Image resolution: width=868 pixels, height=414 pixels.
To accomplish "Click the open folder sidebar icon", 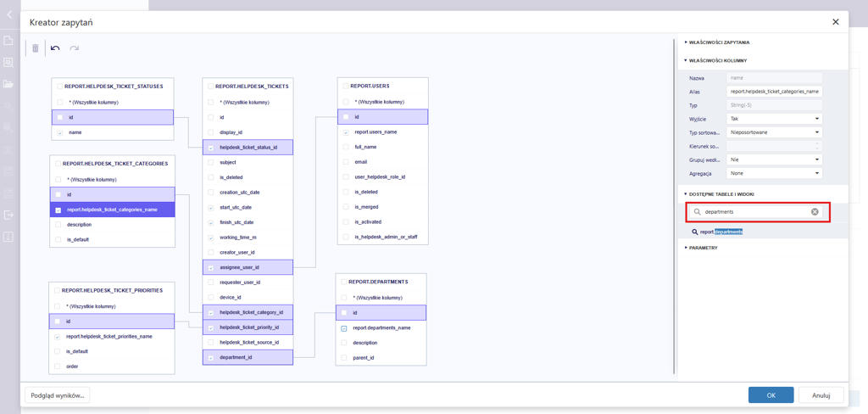I will pos(8,84).
